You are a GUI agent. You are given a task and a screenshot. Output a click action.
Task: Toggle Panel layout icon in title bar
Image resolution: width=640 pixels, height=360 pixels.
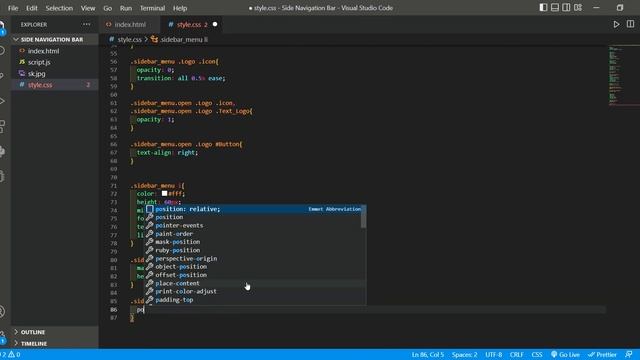tap(555, 8)
